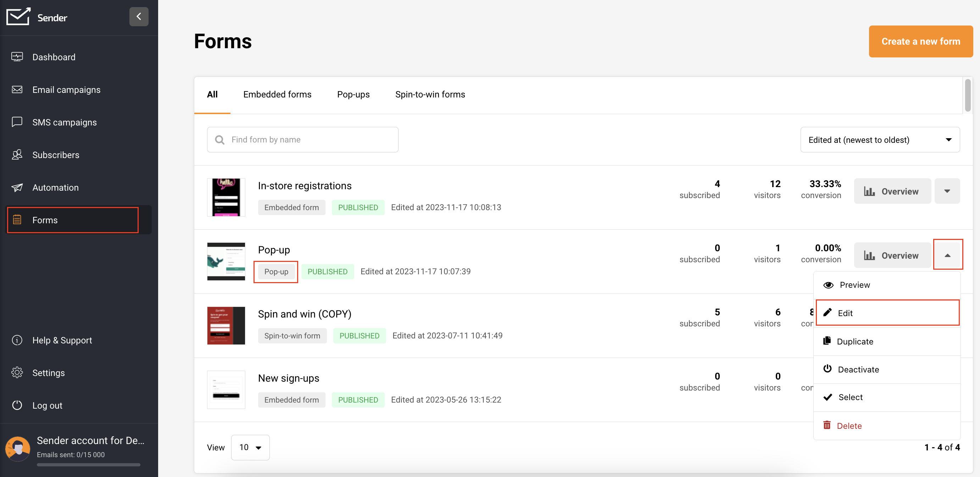Open the Edited at sort order dropdown

coord(880,140)
